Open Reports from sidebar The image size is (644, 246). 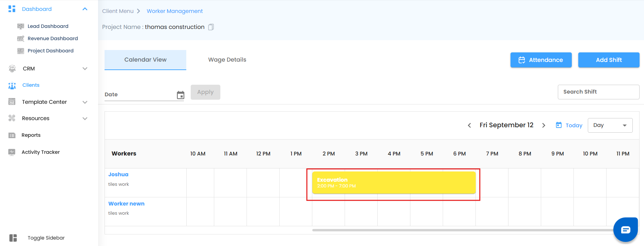pyautogui.click(x=31, y=135)
